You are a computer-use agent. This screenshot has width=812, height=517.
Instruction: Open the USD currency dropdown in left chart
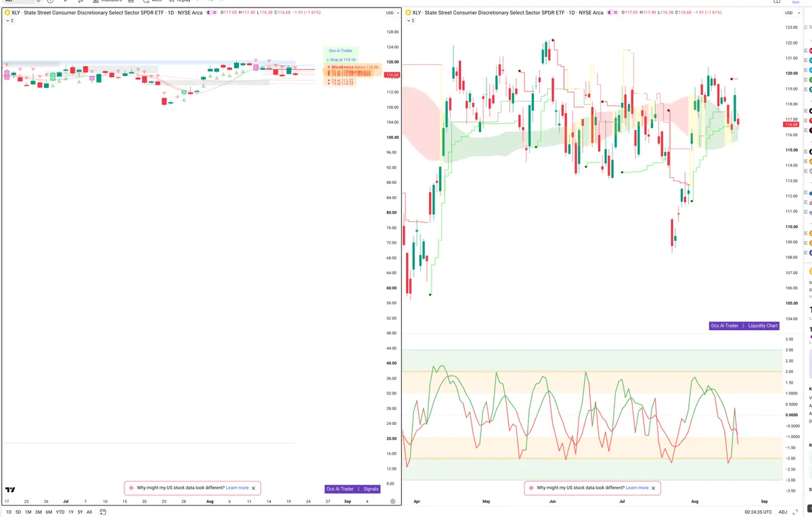(391, 13)
